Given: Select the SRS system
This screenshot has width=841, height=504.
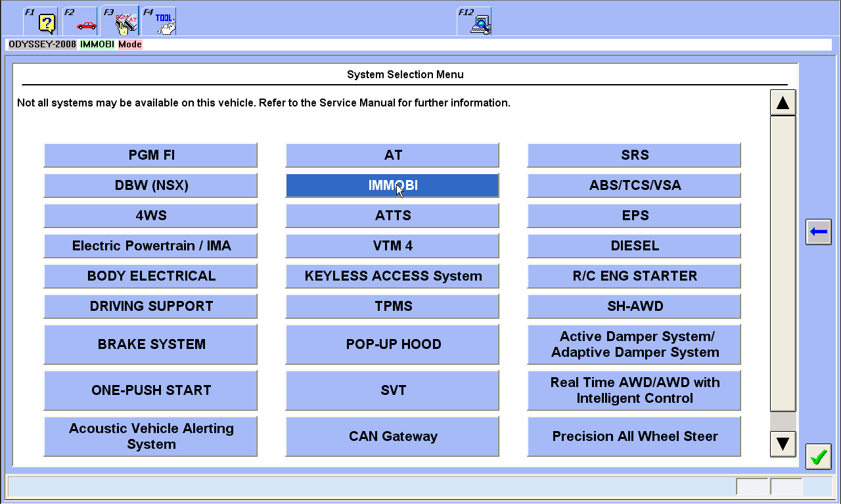Looking at the screenshot, I should coord(634,155).
